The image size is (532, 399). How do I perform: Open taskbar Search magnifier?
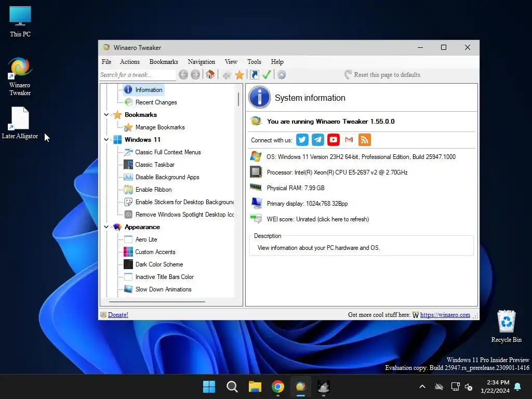click(x=232, y=387)
